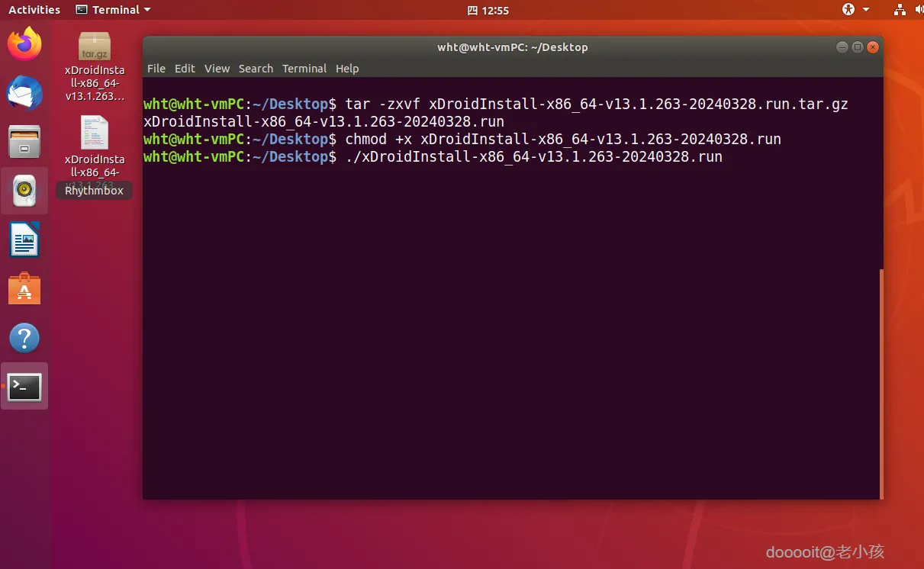Viewport: 924px width, 569px height.
Task: Open the Terminal app menu in top bar
Action: tap(114, 9)
